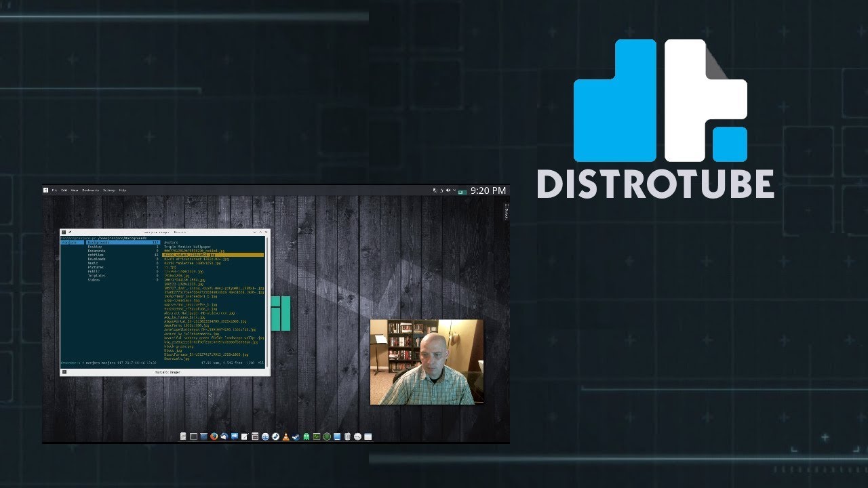Image resolution: width=868 pixels, height=488 pixels.
Task: Select the 'manjaro : ranger' Konsole tab
Action: click(x=166, y=372)
